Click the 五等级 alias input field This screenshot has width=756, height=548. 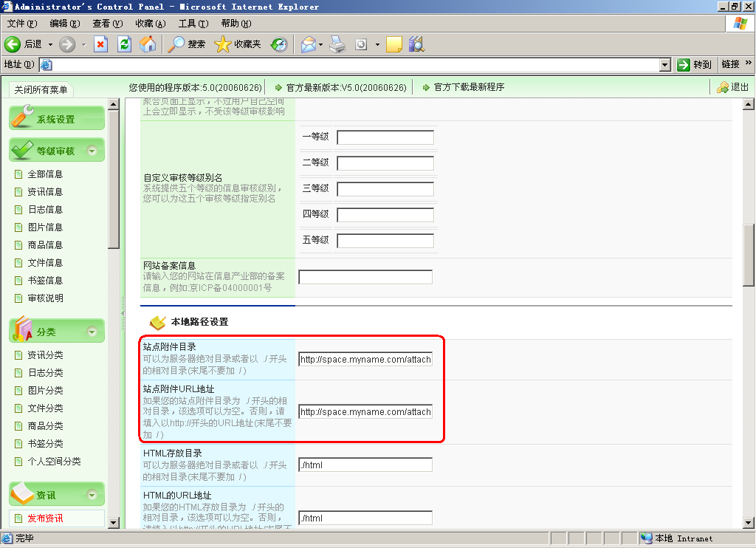385,241
